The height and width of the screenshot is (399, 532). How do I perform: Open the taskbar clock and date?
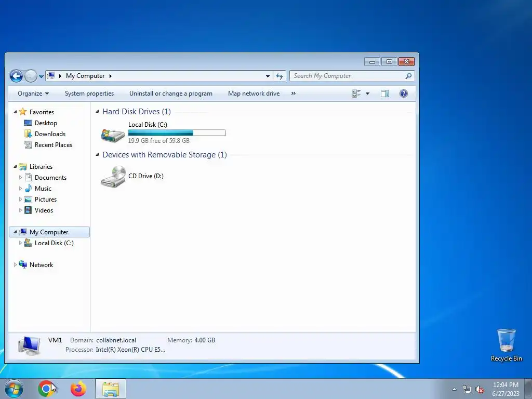coord(506,389)
